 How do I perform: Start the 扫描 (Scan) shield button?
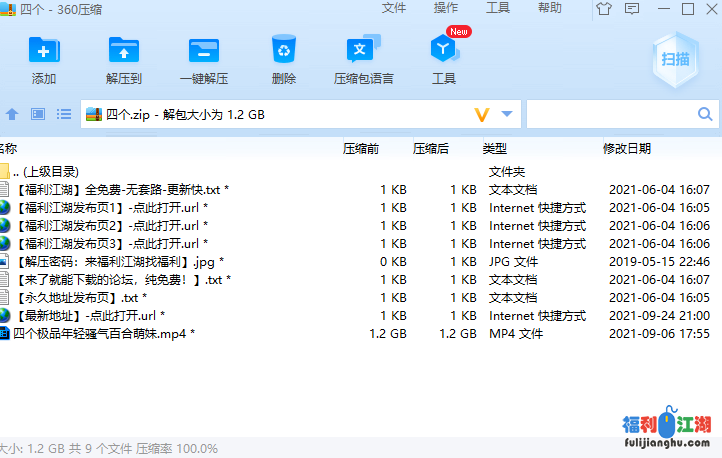click(x=675, y=58)
